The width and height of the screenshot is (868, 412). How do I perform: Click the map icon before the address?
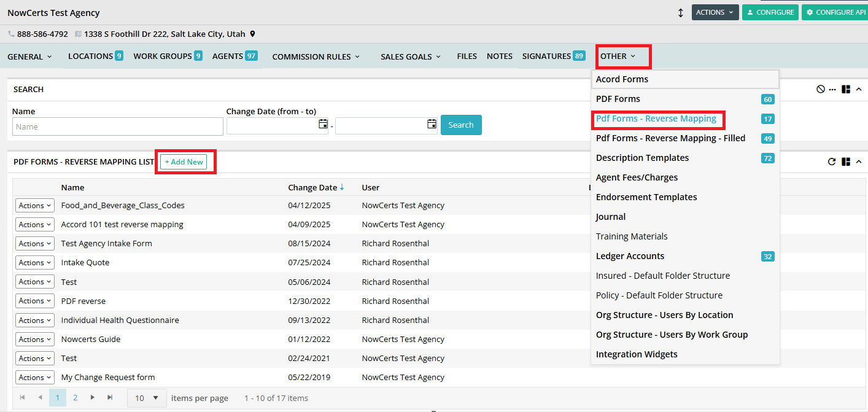pyautogui.click(x=78, y=34)
